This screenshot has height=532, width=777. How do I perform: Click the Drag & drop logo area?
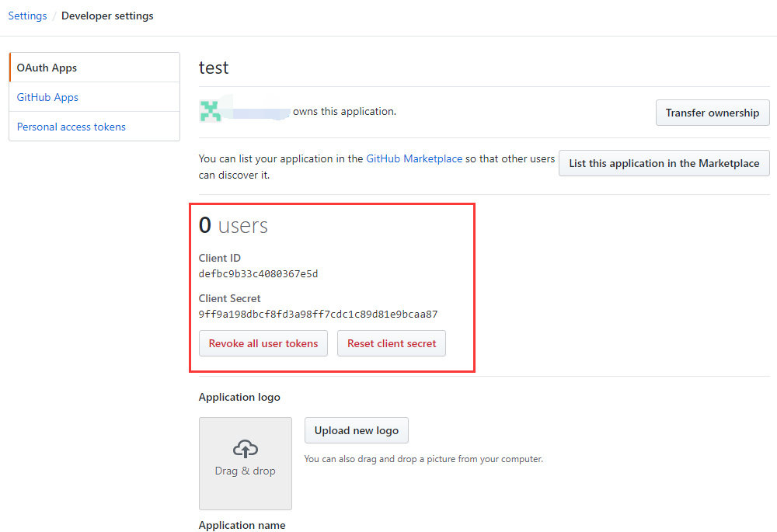click(x=246, y=463)
